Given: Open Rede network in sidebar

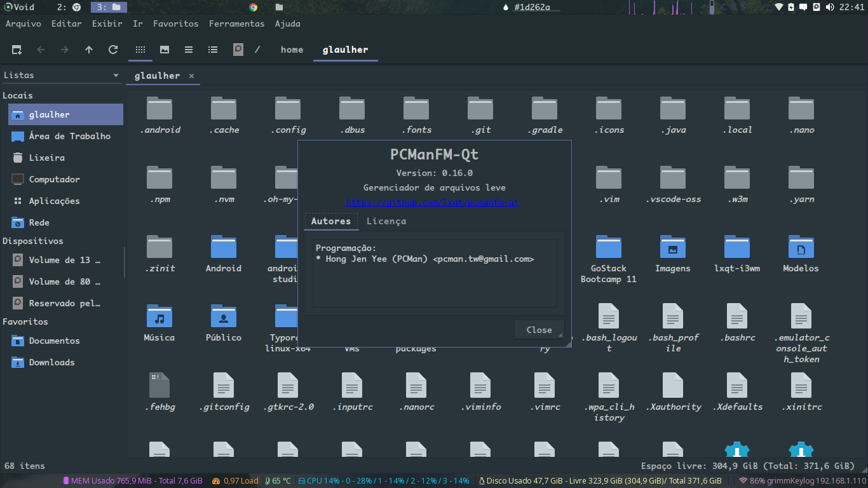Looking at the screenshot, I should pos(65,222).
